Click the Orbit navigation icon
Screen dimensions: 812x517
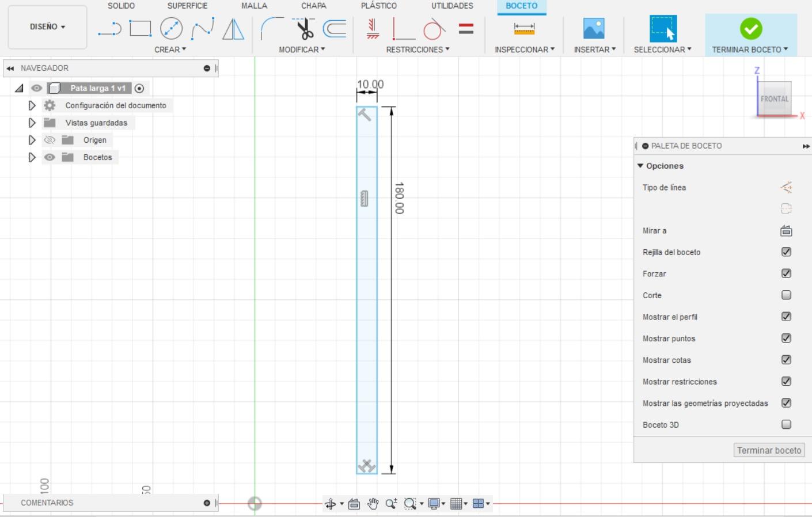pyautogui.click(x=330, y=504)
